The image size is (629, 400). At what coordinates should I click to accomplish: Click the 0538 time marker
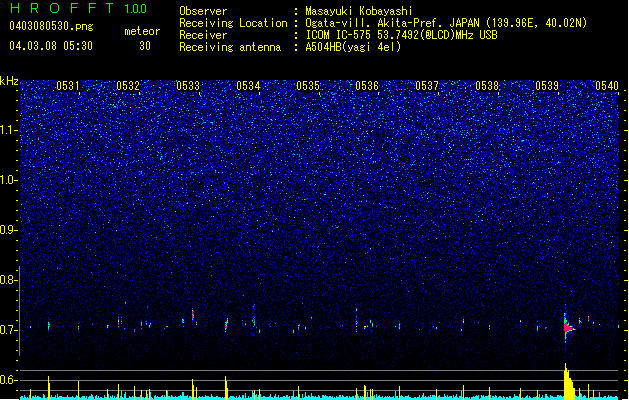pos(487,85)
